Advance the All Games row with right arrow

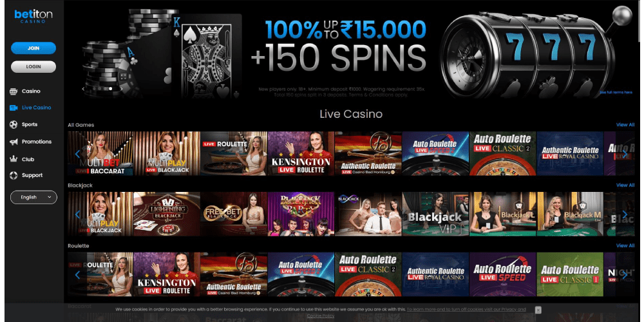(625, 154)
